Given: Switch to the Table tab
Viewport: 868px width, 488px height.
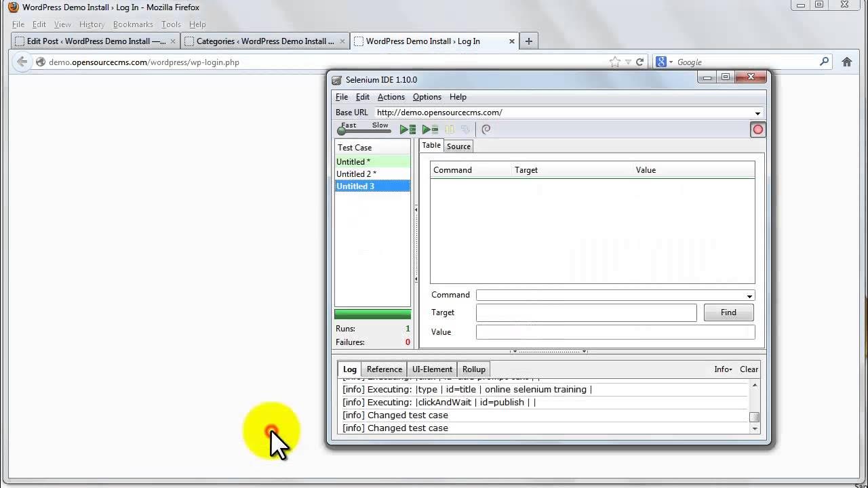Looking at the screenshot, I should tap(431, 146).
